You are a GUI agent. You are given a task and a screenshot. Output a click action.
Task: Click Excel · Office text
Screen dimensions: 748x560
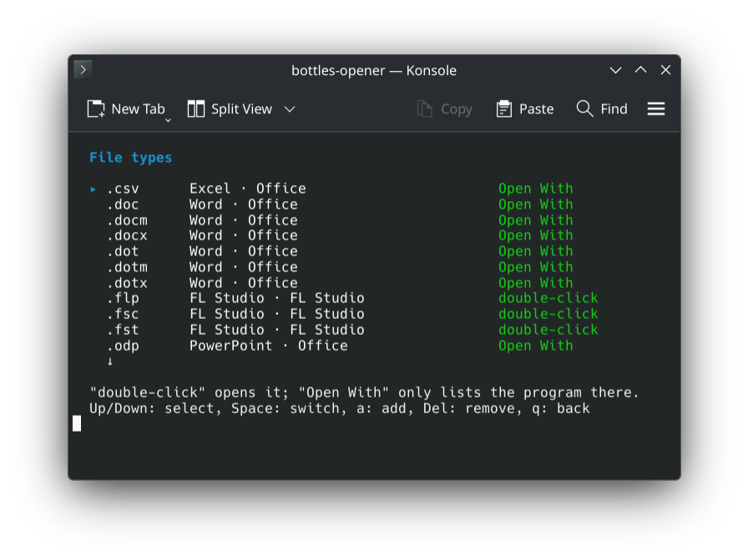tap(248, 189)
